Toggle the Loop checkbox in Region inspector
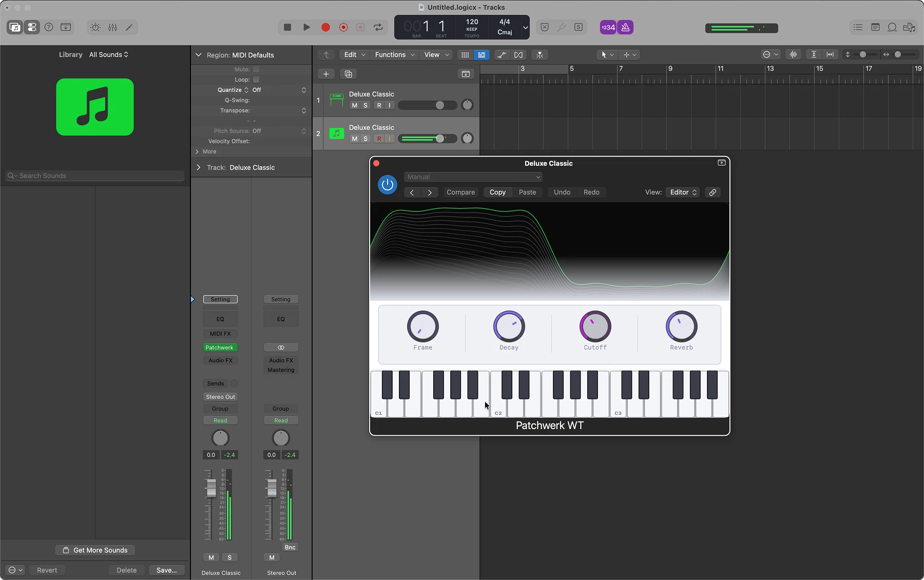924x580 pixels. pos(256,80)
